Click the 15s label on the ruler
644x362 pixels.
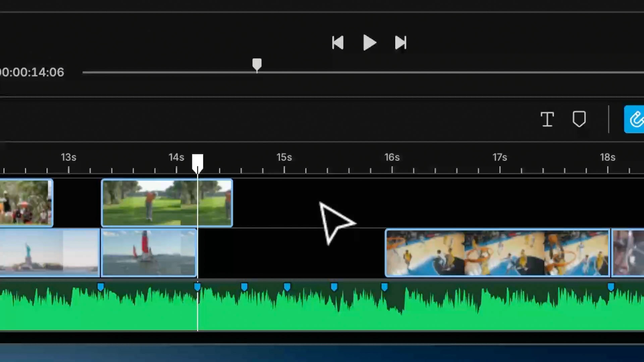pos(284,157)
